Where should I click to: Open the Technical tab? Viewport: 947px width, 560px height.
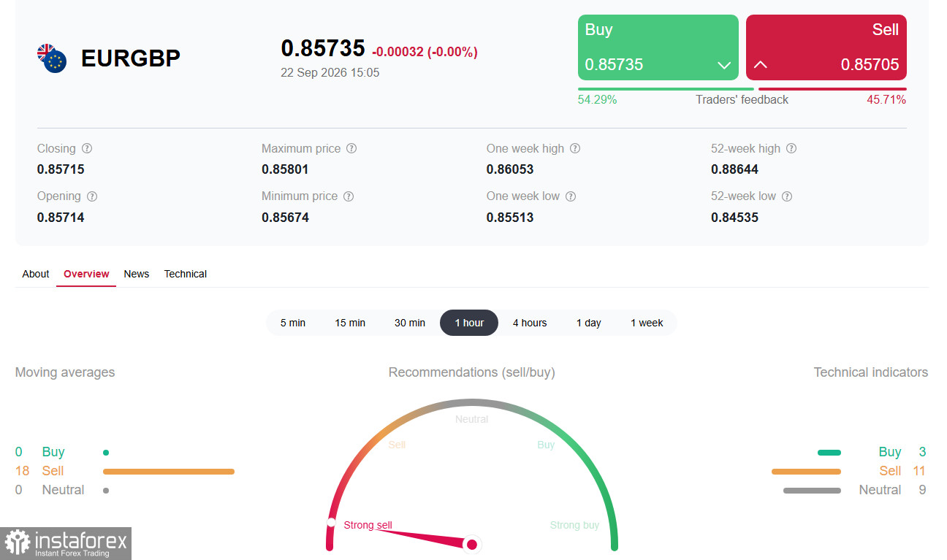[186, 274]
